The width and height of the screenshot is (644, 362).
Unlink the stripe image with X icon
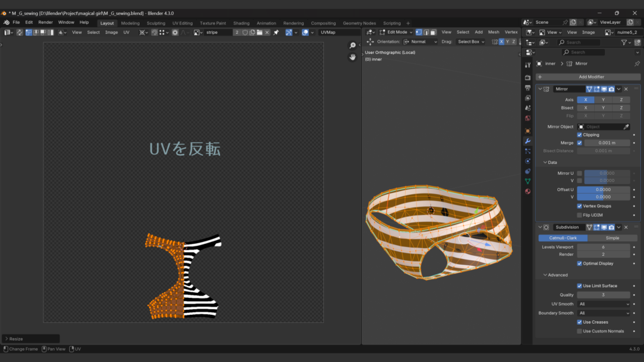click(x=267, y=32)
